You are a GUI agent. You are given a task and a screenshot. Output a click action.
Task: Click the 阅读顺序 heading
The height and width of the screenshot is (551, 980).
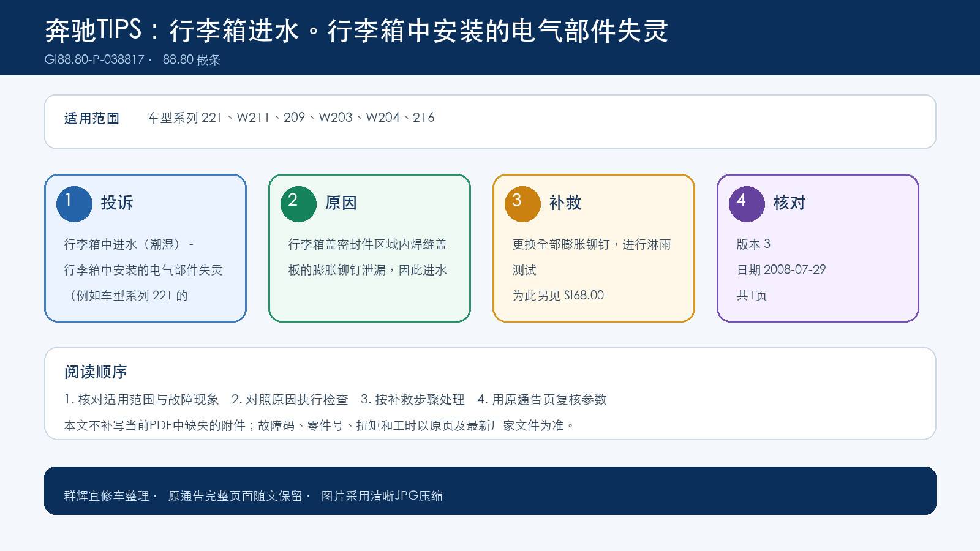(x=96, y=372)
